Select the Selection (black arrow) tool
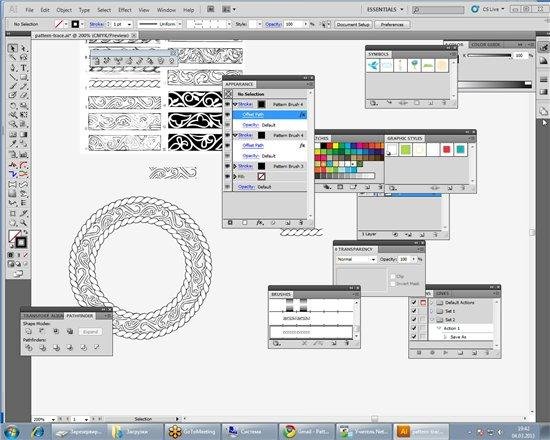Image resolution: width=550 pixels, height=440 pixels. (13, 48)
